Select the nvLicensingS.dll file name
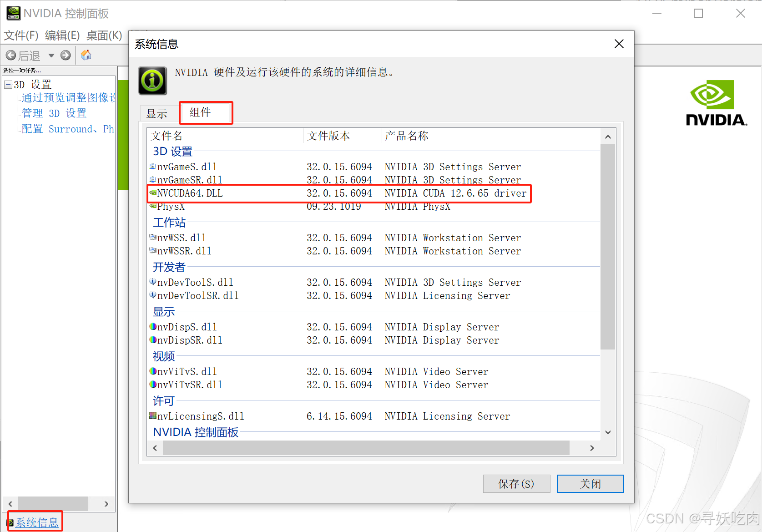This screenshot has height=532, width=762. pos(201,416)
